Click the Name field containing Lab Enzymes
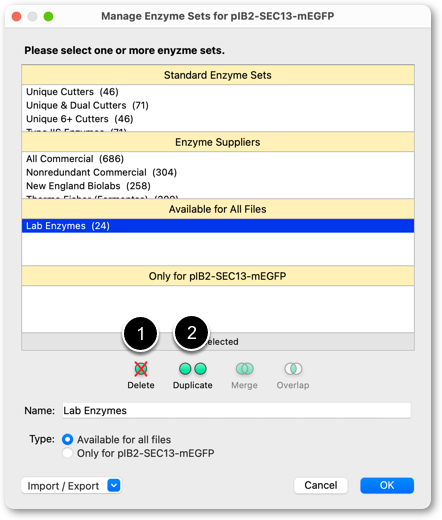Viewport: 442px width, 520px height. point(237,410)
